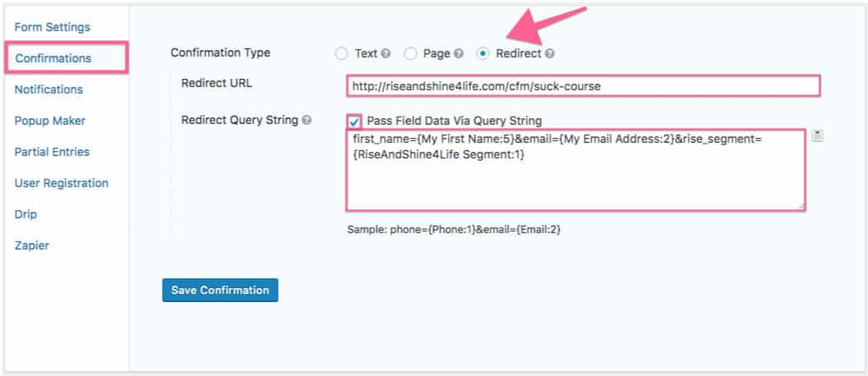Click help icon next to Page option
The image size is (868, 376).
coord(459,54)
